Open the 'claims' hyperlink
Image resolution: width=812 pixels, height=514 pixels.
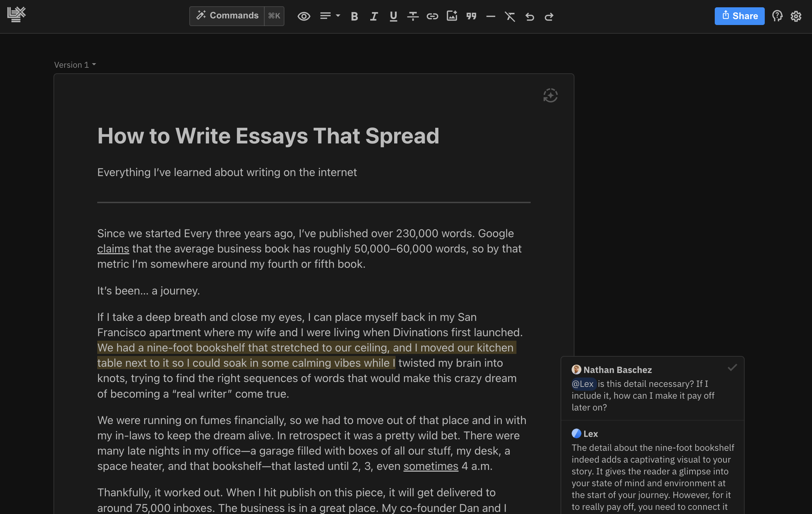click(113, 249)
